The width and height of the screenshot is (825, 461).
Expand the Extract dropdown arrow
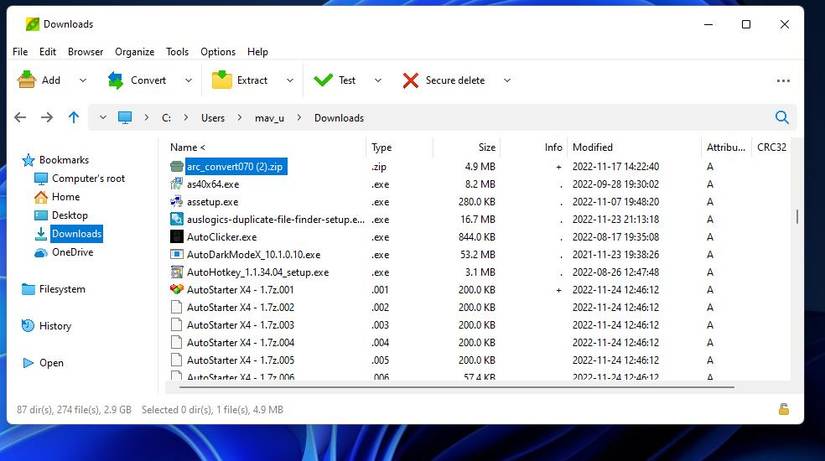290,81
